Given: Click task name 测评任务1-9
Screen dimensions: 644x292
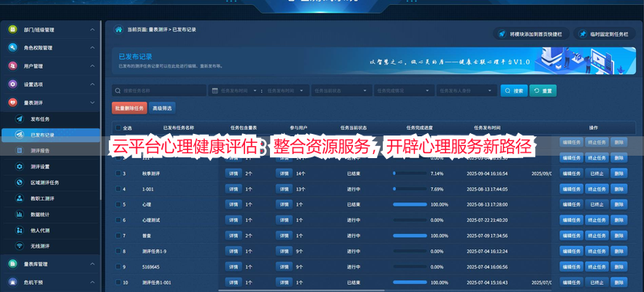Looking at the screenshot, I should coord(154,252).
